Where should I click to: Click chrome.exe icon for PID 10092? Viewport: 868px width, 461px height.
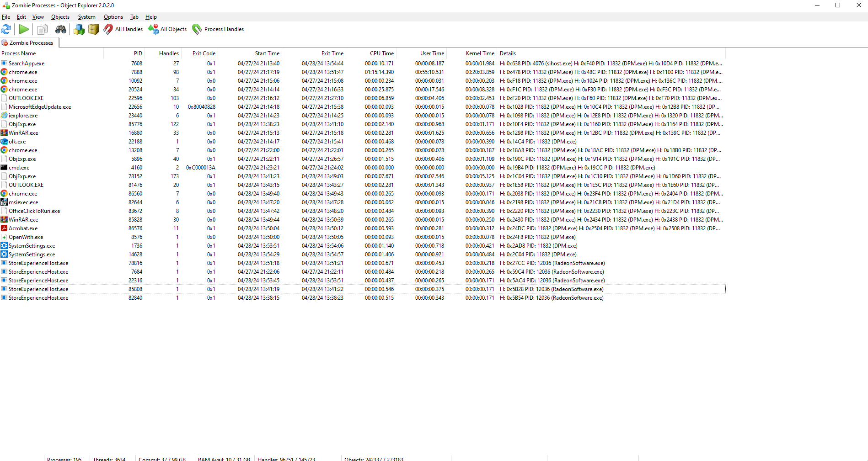pyautogui.click(x=4, y=81)
